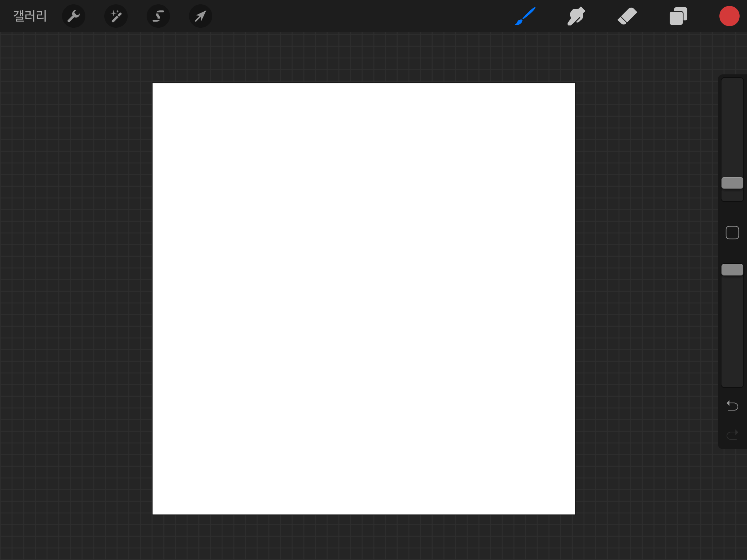Redo using the dimmed sidebar arrow
This screenshot has width=747, height=560.
pyautogui.click(x=732, y=435)
